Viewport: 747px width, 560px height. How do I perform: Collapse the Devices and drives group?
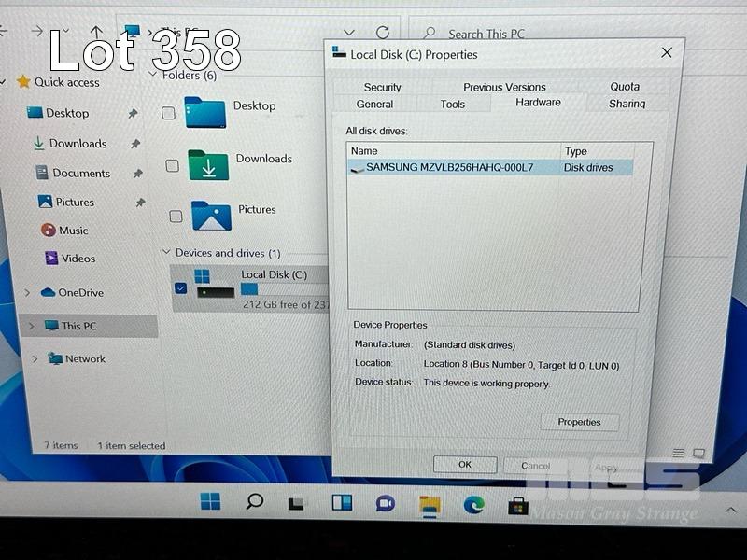[x=166, y=253]
